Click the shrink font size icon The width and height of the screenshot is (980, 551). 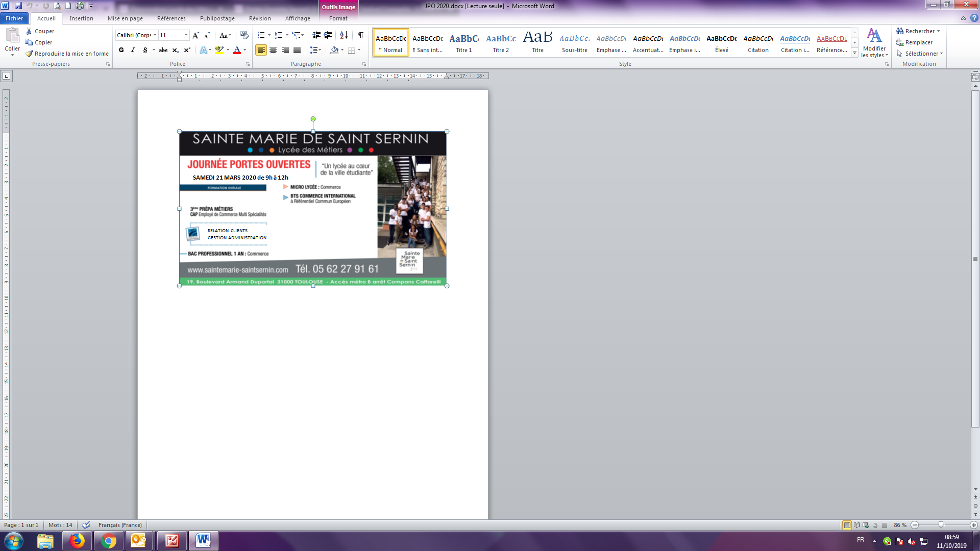pyautogui.click(x=207, y=35)
